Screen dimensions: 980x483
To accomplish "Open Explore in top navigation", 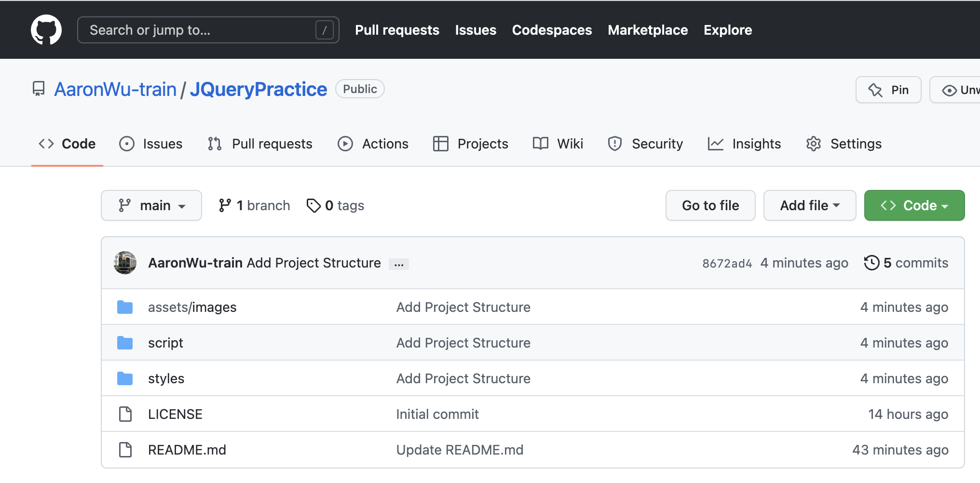I will point(728,30).
